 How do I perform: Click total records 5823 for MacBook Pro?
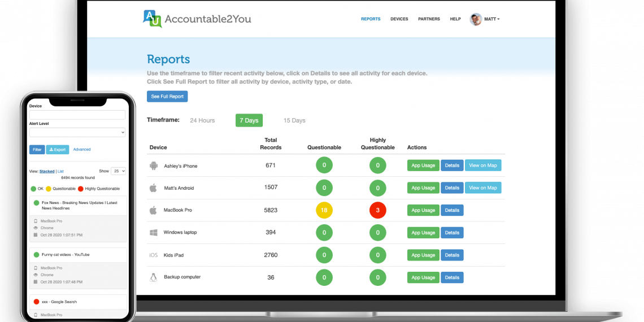click(271, 210)
